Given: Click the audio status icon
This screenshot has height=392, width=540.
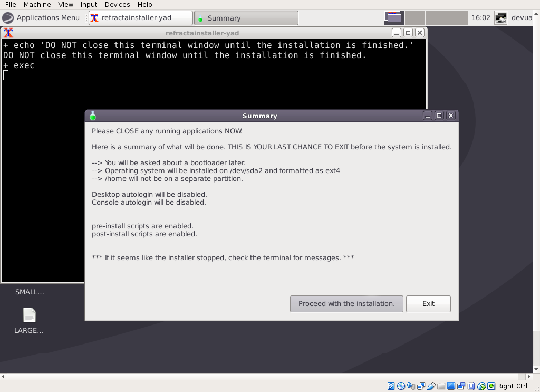Looking at the screenshot, I should tap(411, 386).
